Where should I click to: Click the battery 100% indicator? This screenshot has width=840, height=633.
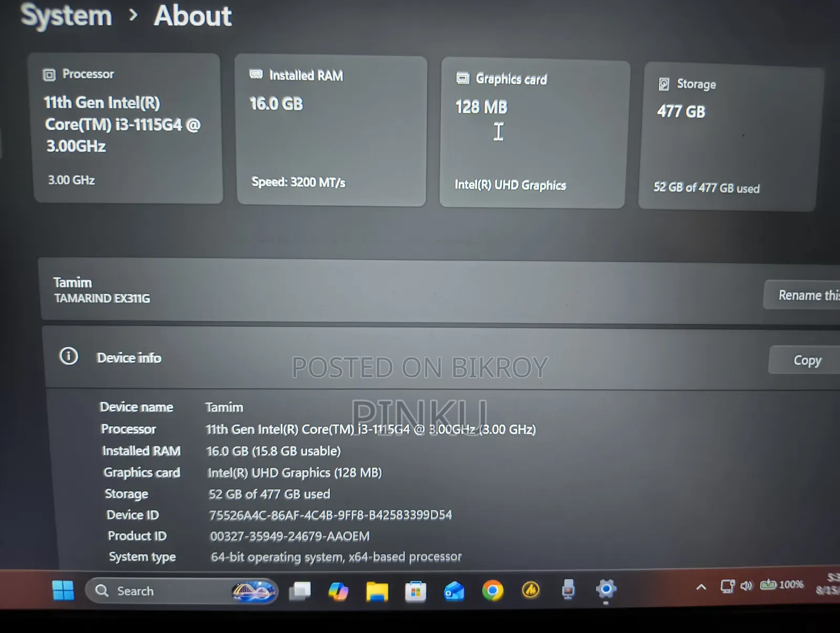coord(782,585)
